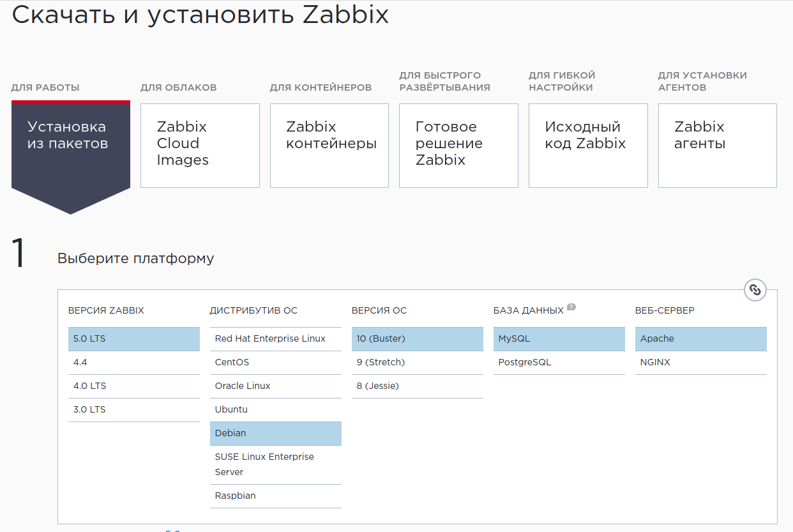This screenshot has height=532, width=793.
Task: Click the "ДИСТРИБУТИВ ОС" column heading
Action: tap(253, 311)
